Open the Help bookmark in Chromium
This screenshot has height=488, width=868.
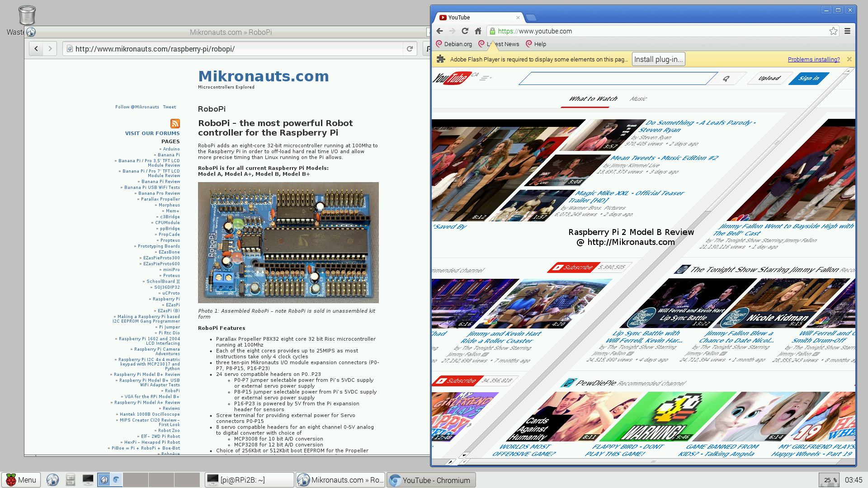click(536, 44)
